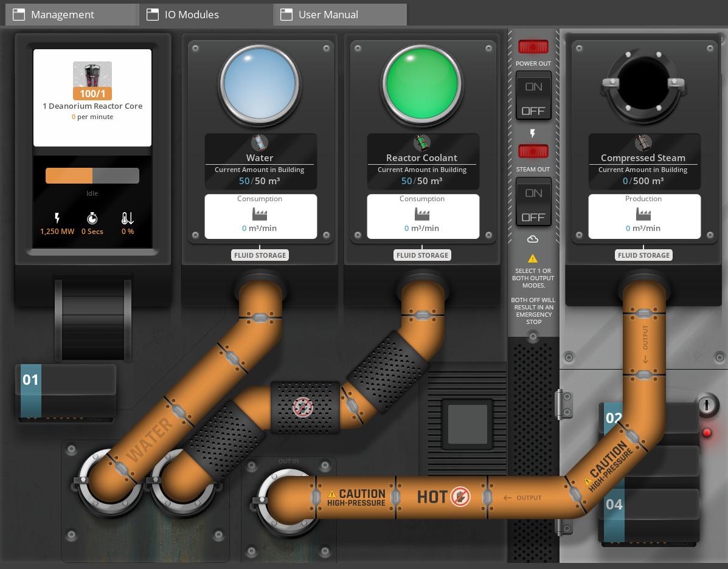
Task: Click the 50/50 m³ Reactor Coolant amount
Action: tap(422, 181)
